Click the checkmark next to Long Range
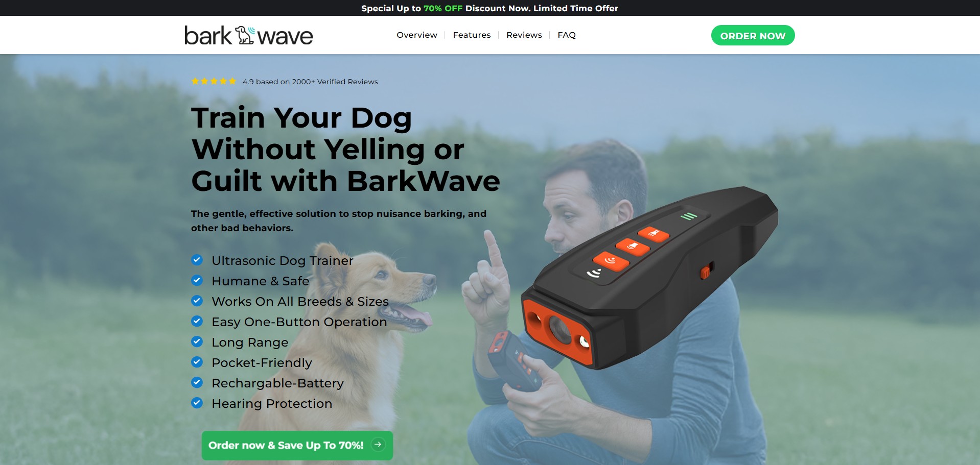 point(197,341)
